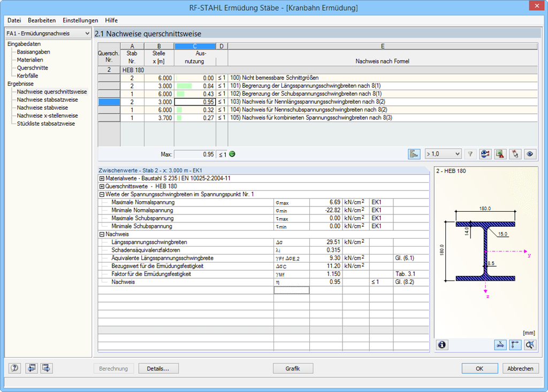The height and width of the screenshot is (392, 548).
Task: Select column C header
Action: 195,46
